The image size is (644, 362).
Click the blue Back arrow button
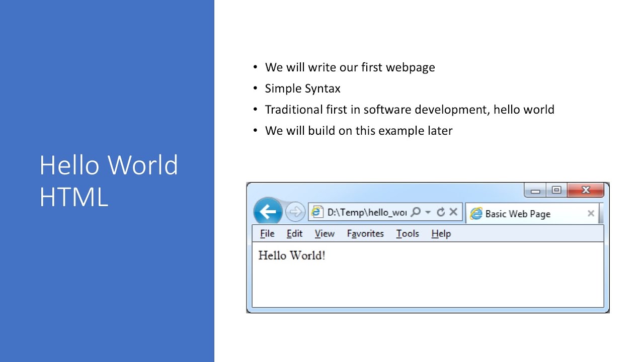(268, 211)
